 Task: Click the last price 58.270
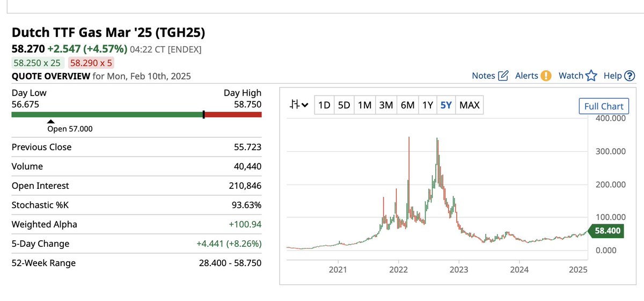tap(28, 49)
